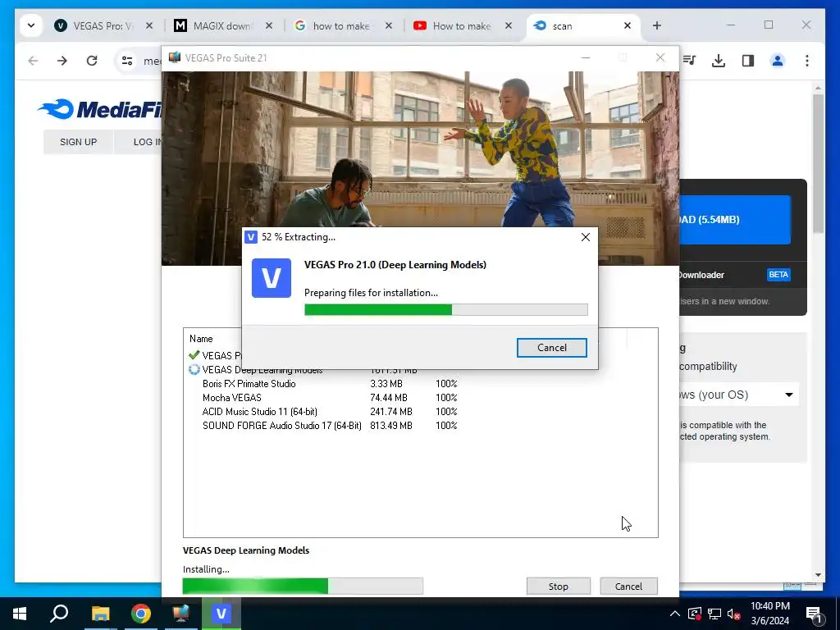
Task: Click the network icon in system tray
Action: click(x=714, y=614)
